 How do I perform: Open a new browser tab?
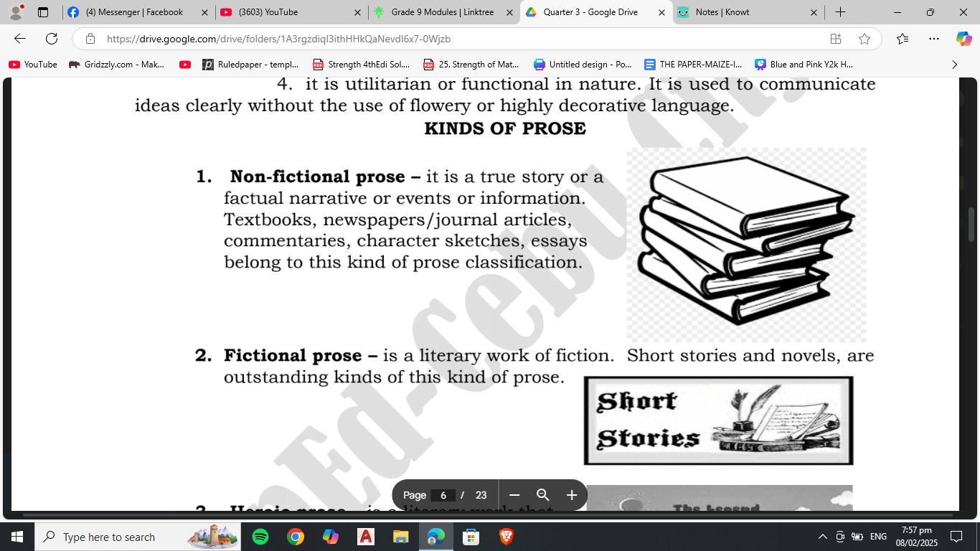click(x=840, y=12)
